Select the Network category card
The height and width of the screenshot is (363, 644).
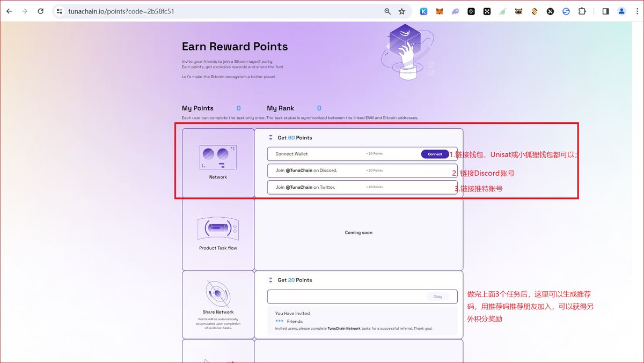tap(218, 163)
